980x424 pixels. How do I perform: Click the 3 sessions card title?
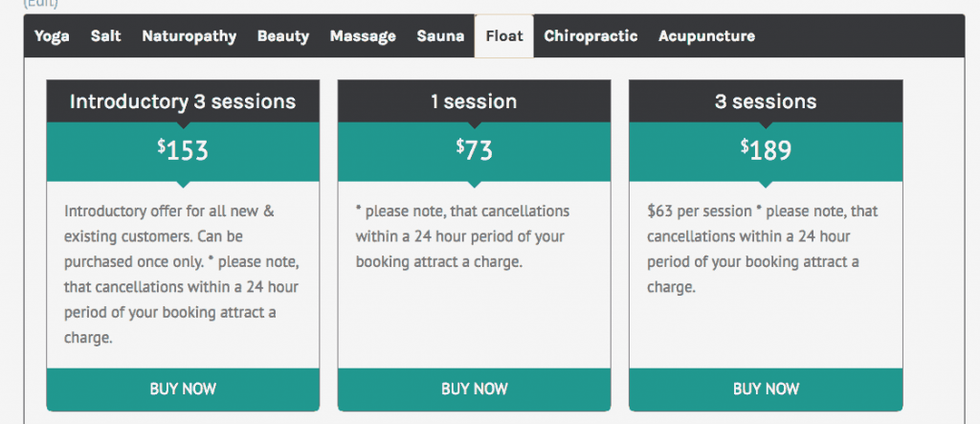766,101
